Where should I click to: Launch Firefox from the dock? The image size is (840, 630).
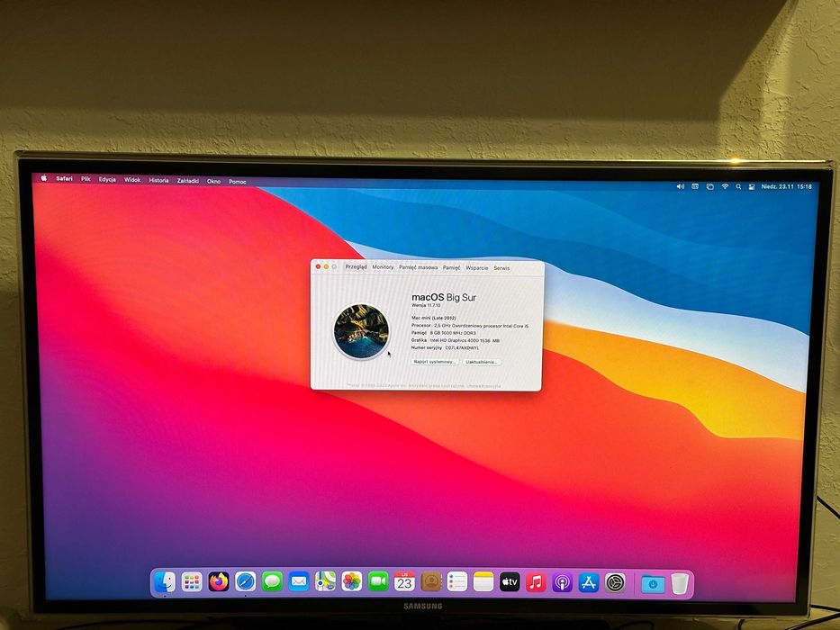(218, 581)
